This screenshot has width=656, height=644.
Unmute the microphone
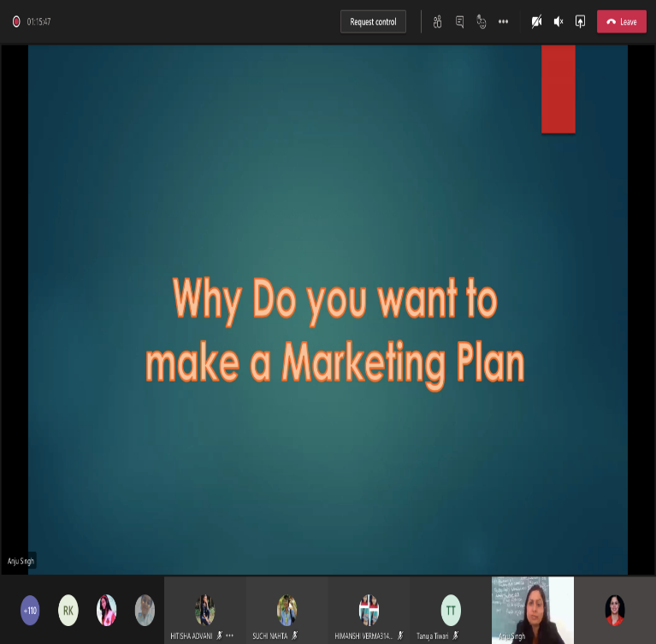pos(558,21)
